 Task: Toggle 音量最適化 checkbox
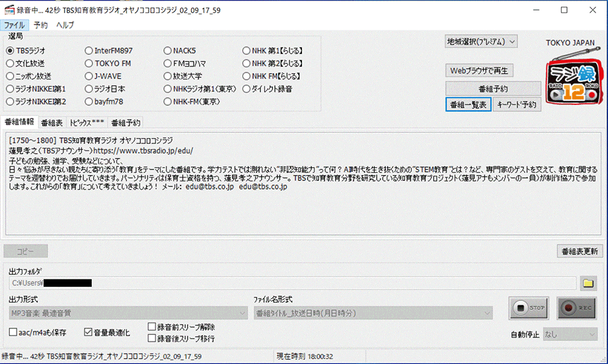(x=107, y=332)
